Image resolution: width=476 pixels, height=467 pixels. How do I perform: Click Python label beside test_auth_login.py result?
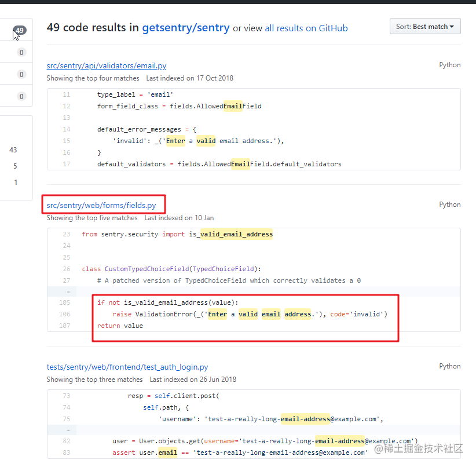coord(449,366)
